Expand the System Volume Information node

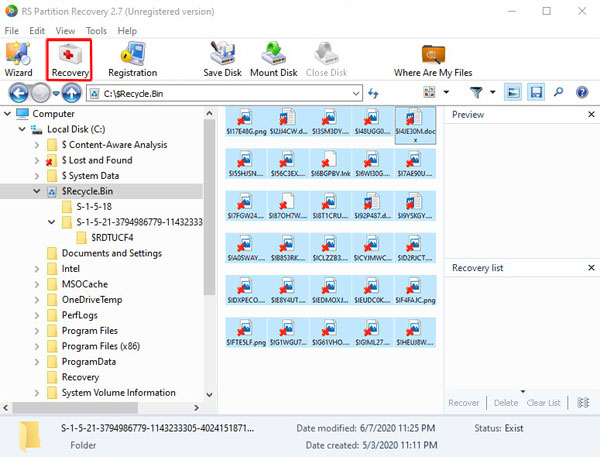point(37,393)
